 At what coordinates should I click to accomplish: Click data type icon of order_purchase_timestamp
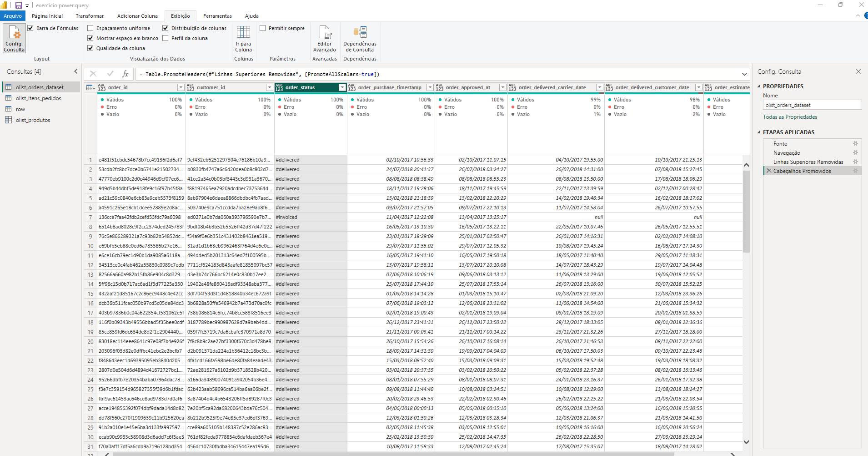[352, 87]
